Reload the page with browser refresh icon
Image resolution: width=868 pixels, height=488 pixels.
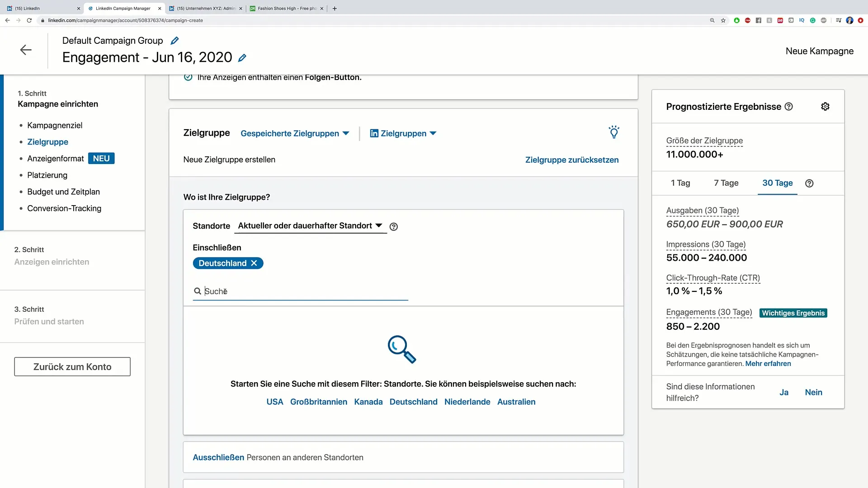point(29,20)
